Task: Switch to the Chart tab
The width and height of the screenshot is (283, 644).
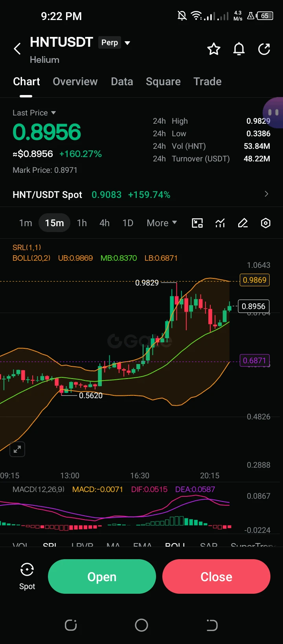Action: point(26,82)
